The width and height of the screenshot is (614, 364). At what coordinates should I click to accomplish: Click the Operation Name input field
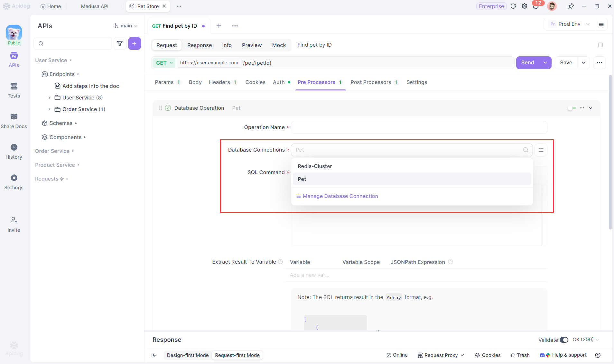pos(419,127)
